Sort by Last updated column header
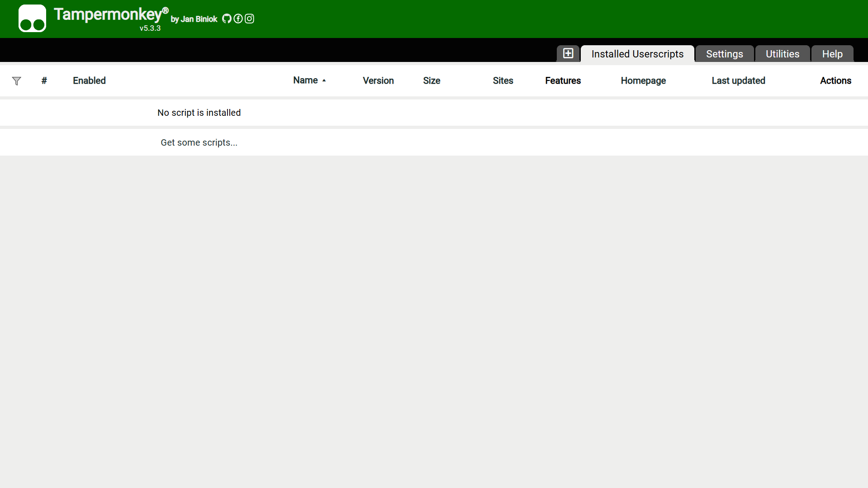This screenshot has width=868, height=488. pyautogui.click(x=738, y=81)
